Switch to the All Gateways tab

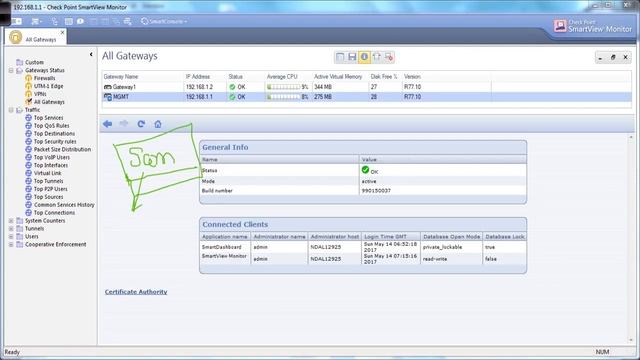(x=36, y=38)
